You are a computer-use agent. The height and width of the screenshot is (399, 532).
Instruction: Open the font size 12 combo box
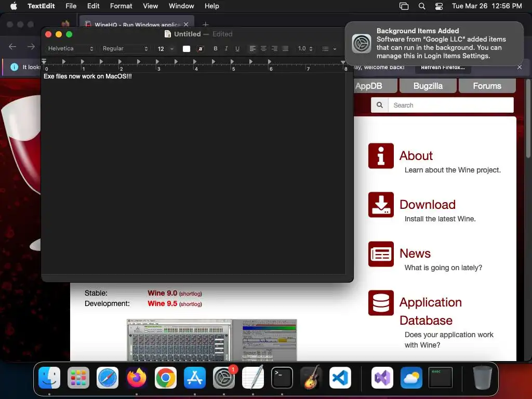(x=165, y=48)
